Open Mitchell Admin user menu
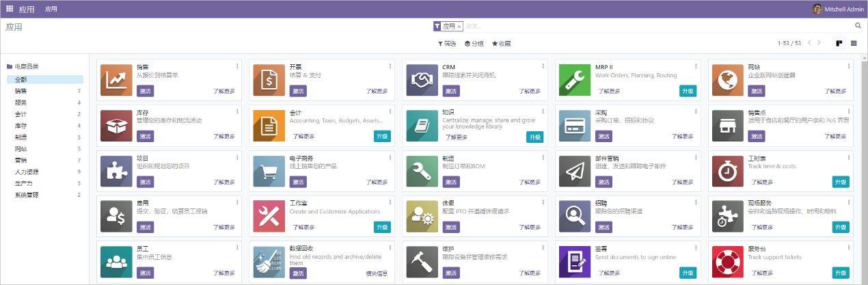The width and height of the screenshot is (868, 285). [838, 9]
